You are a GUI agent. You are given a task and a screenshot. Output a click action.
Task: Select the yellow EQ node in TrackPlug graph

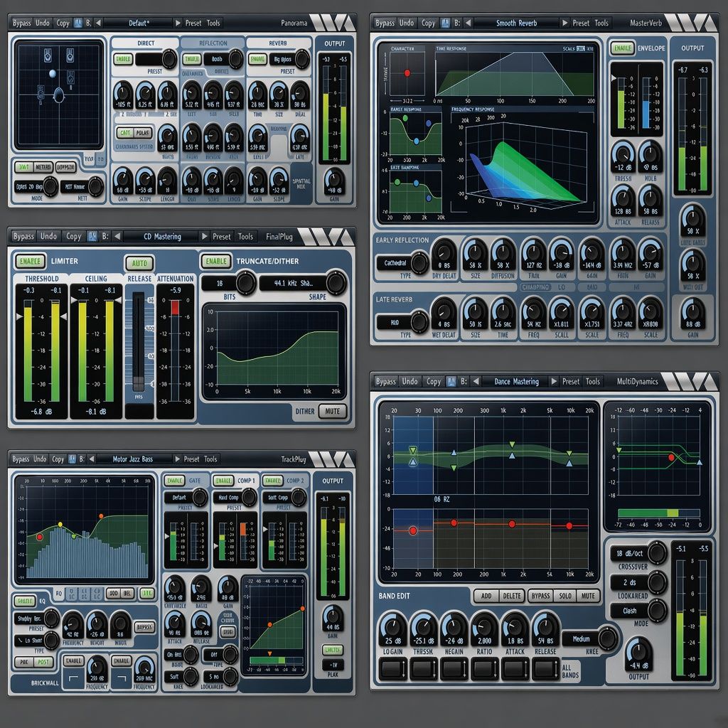[60, 525]
